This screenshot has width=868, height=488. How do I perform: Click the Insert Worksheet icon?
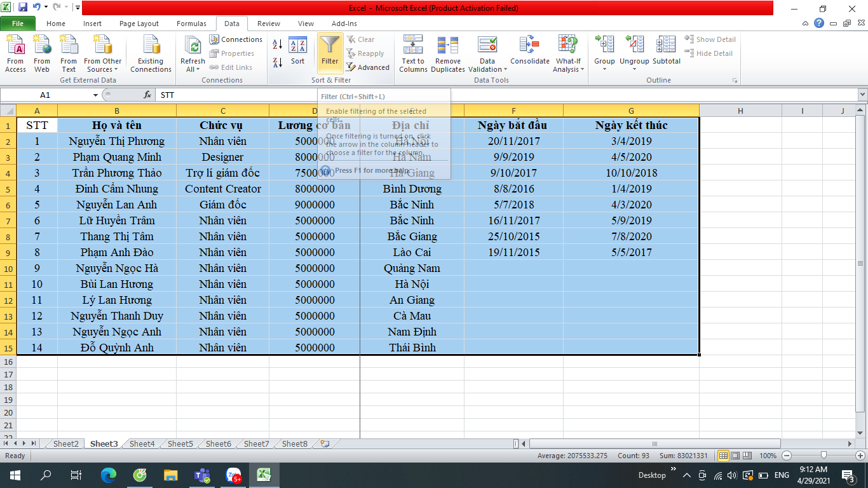(325, 444)
